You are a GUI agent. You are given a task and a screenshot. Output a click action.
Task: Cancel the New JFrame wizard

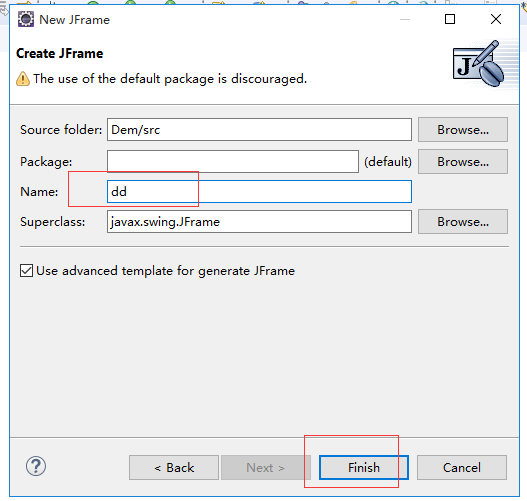pos(462,467)
